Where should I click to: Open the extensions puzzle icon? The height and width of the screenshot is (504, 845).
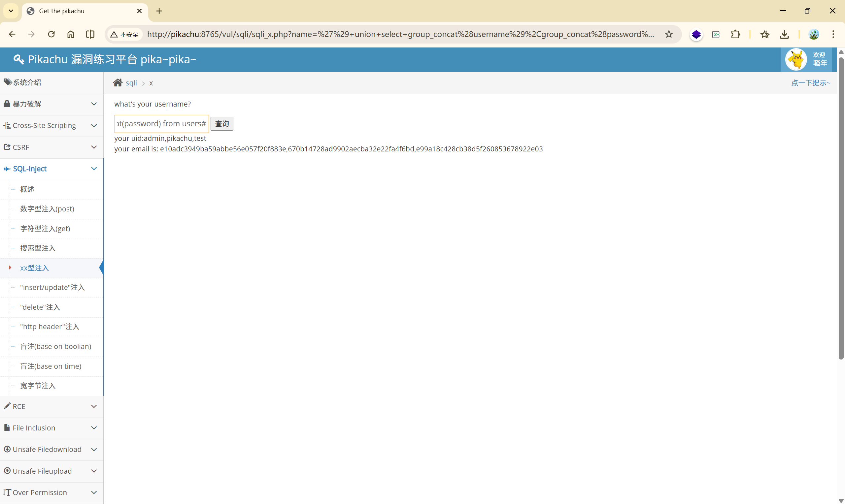pos(735,34)
